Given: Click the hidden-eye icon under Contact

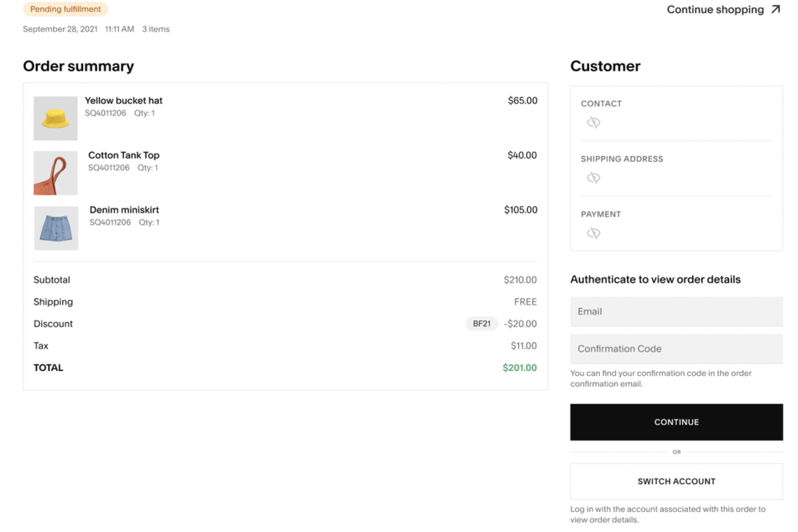Looking at the screenshot, I should 593,123.
